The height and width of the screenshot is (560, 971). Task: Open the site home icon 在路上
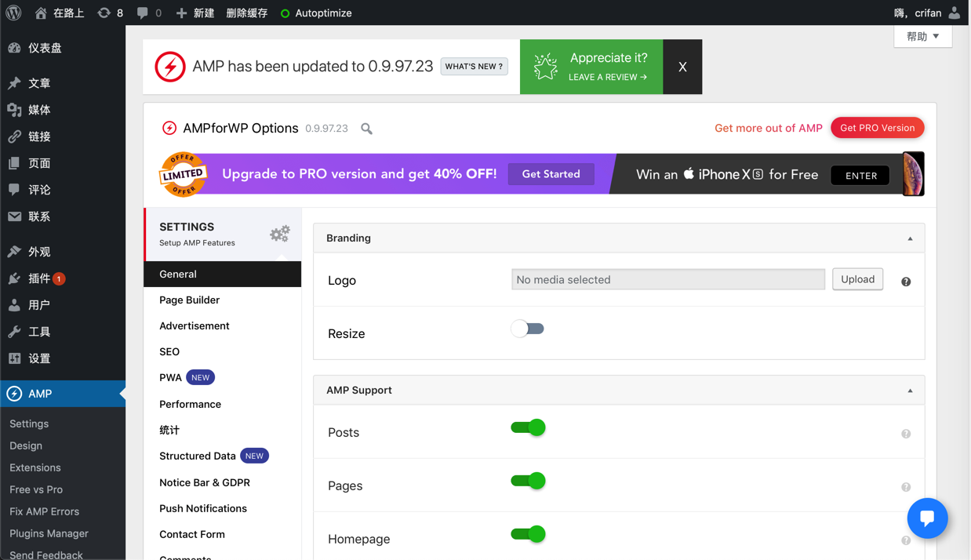pyautogui.click(x=41, y=13)
